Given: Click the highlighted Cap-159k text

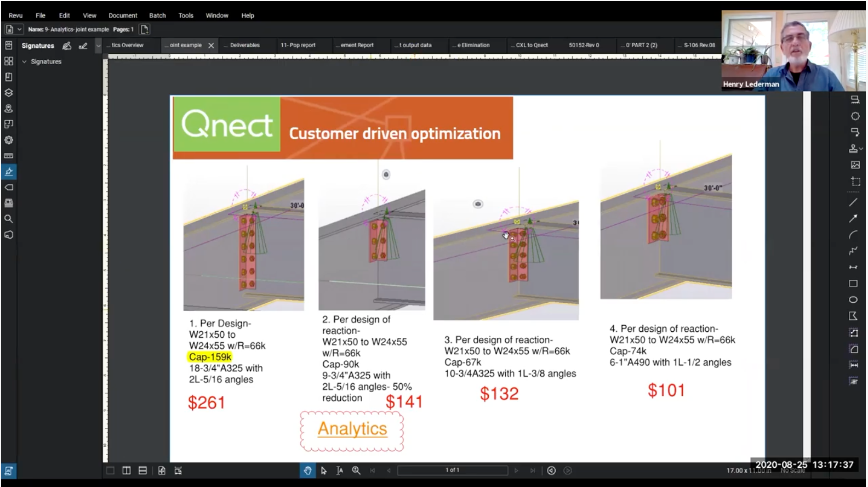Looking at the screenshot, I should pos(210,357).
